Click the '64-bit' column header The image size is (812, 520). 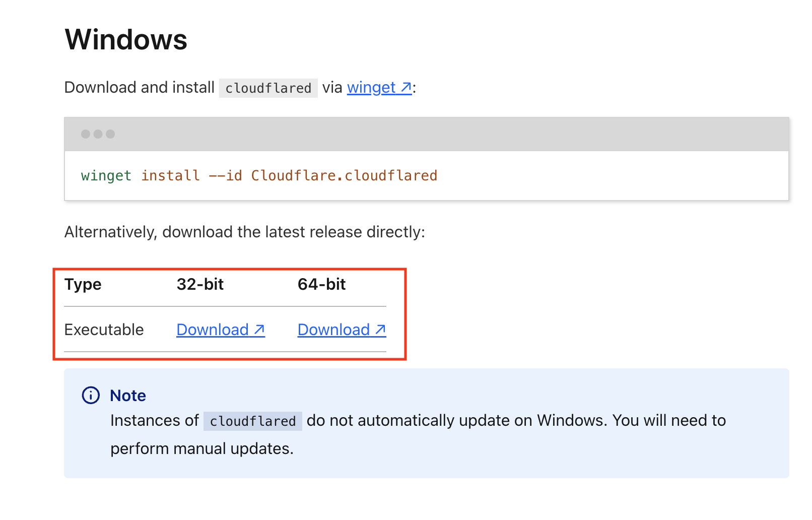321,284
